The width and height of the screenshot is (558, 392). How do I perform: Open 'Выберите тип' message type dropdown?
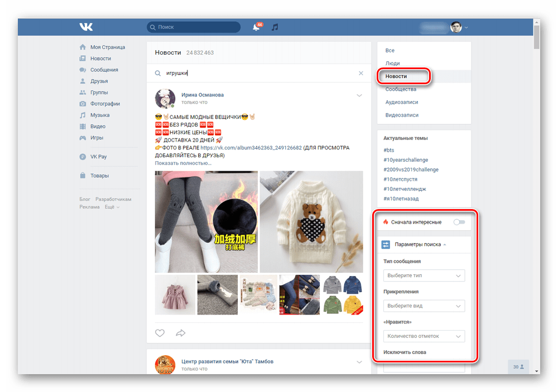[x=424, y=275]
